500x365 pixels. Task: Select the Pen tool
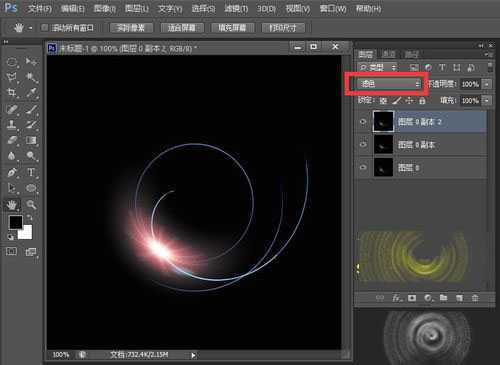point(12,172)
